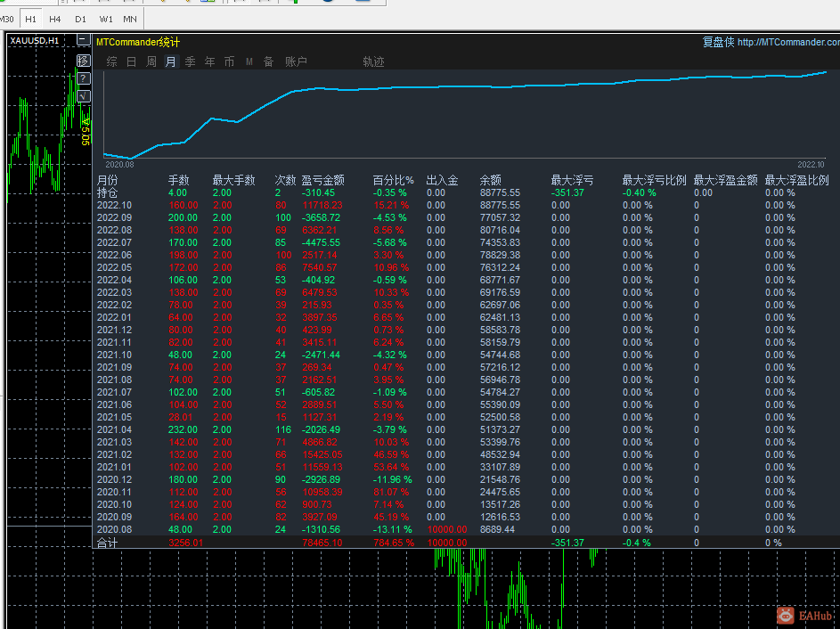This screenshot has height=629, width=840.
Task: Switch to 日 daily statistics tab
Action: click(131, 61)
